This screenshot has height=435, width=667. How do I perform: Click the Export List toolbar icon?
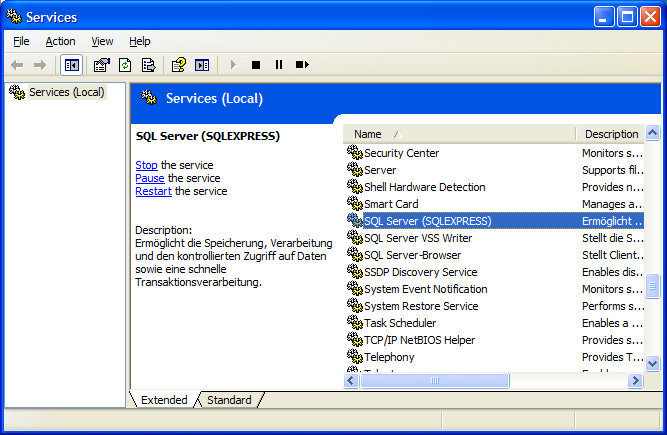point(148,65)
